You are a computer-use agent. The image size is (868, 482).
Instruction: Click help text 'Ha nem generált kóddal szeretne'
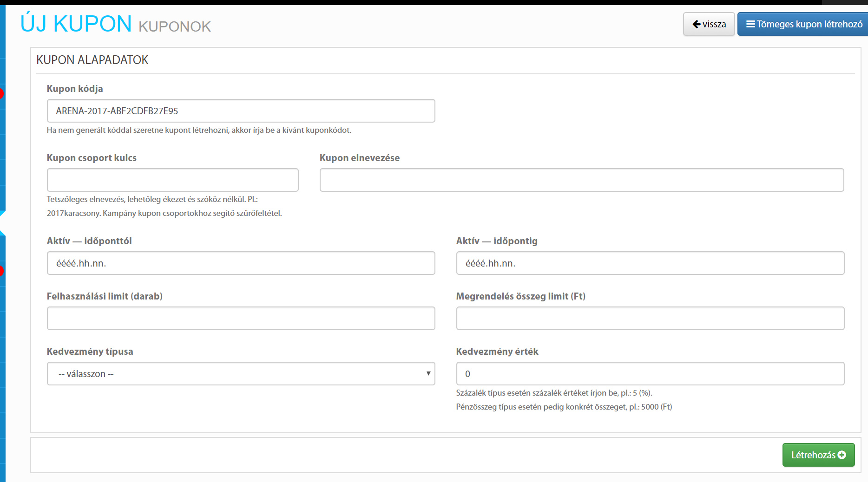point(199,130)
